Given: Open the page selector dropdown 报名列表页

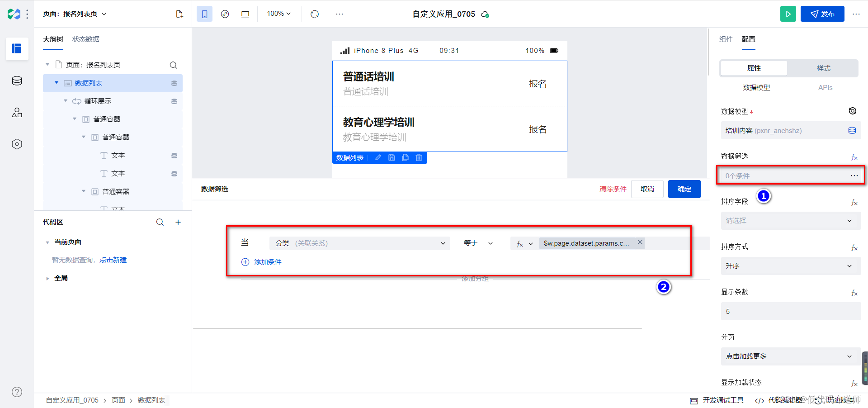Looking at the screenshot, I should (75, 14).
